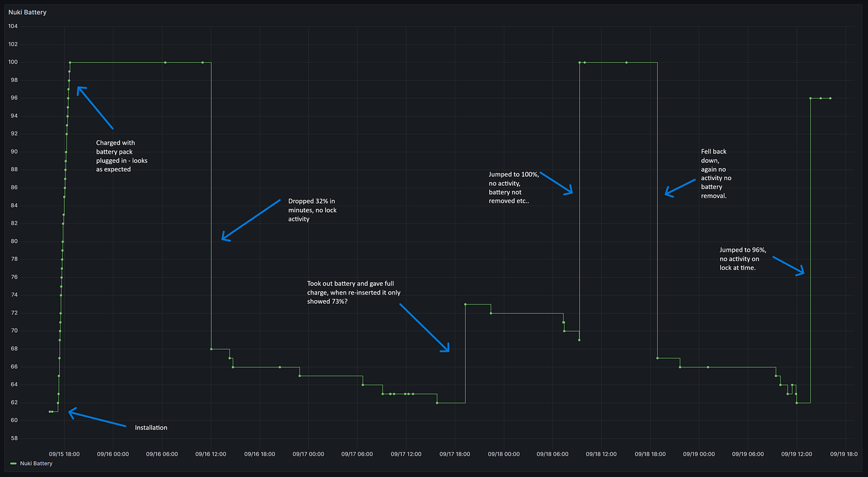Click the x-axis label 09/16 00:00
The width and height of the screenshot is (868, 477).
pos(113,453)
